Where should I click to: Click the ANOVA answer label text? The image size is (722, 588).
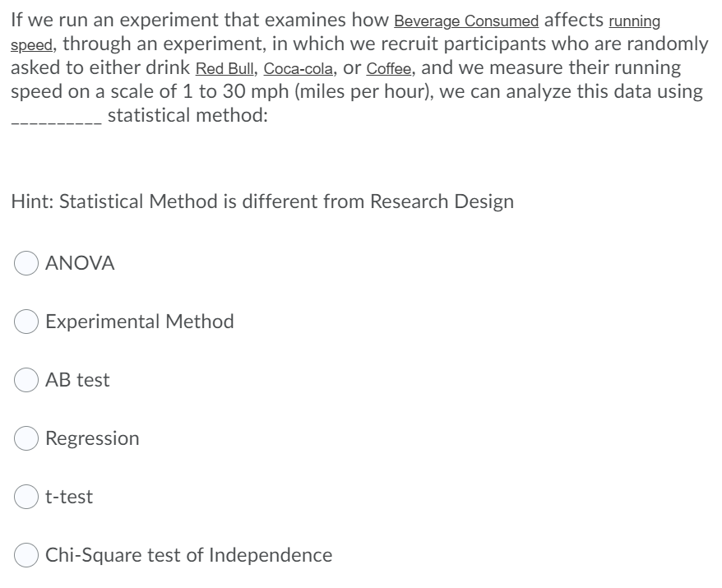coord(81,263)
